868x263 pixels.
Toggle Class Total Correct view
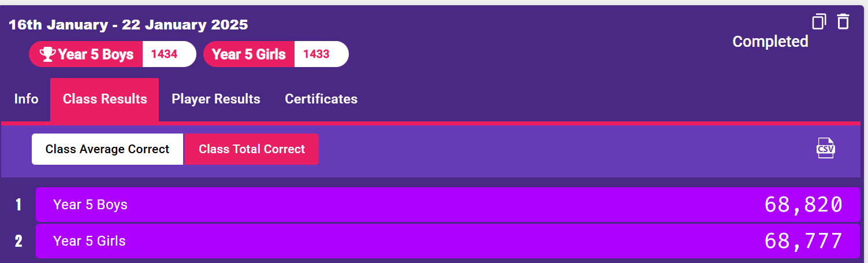pyautogui.click(x=251, y=149)
